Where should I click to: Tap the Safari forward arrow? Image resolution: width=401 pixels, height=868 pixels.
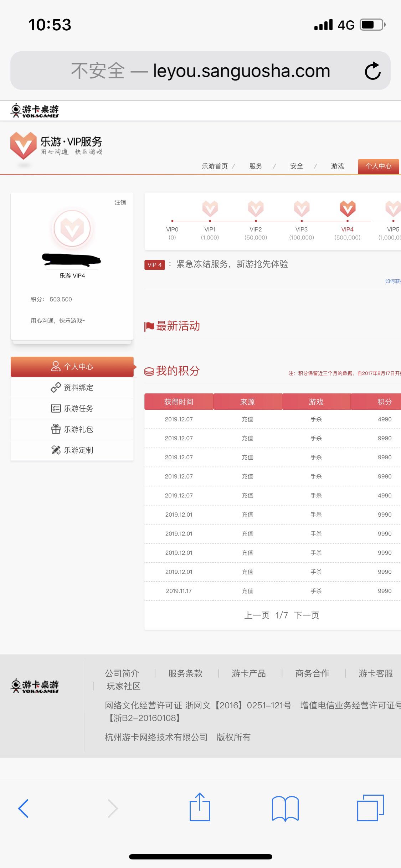click(113, 808)
